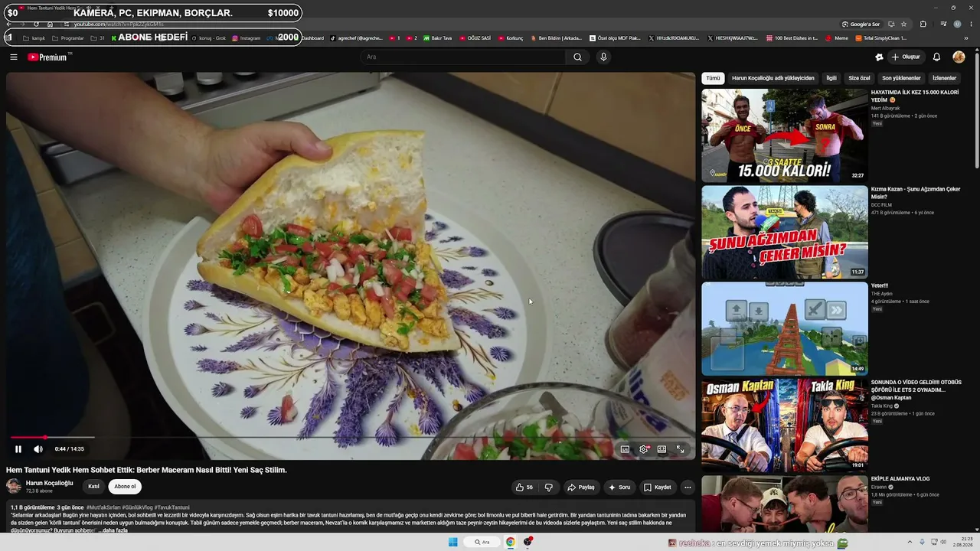This screenshot has height=551, width=980.
Task: Start voice search with microphone icon
Action: tap(603, 57)
